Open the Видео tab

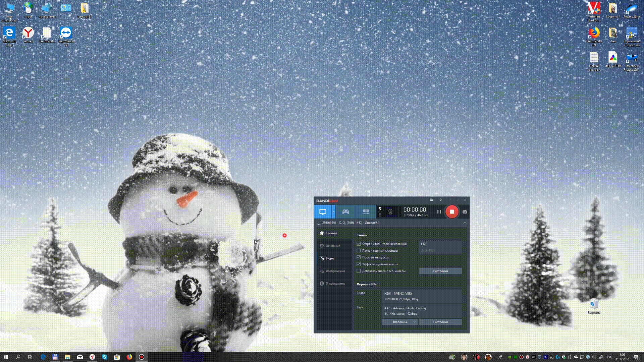point(334,258)
